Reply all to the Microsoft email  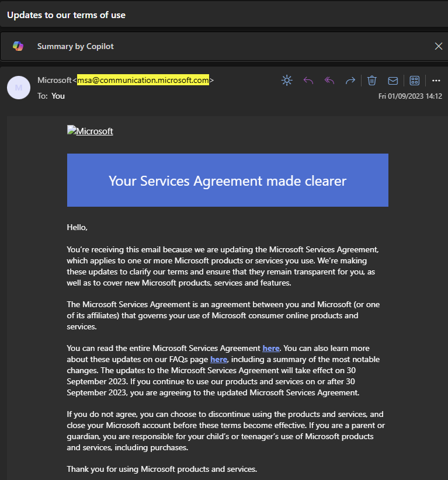click(329, 81)
